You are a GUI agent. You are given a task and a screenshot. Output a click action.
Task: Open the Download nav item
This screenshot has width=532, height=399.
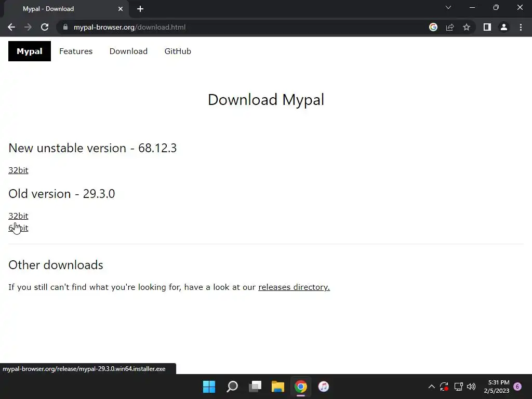coord(128,51)
